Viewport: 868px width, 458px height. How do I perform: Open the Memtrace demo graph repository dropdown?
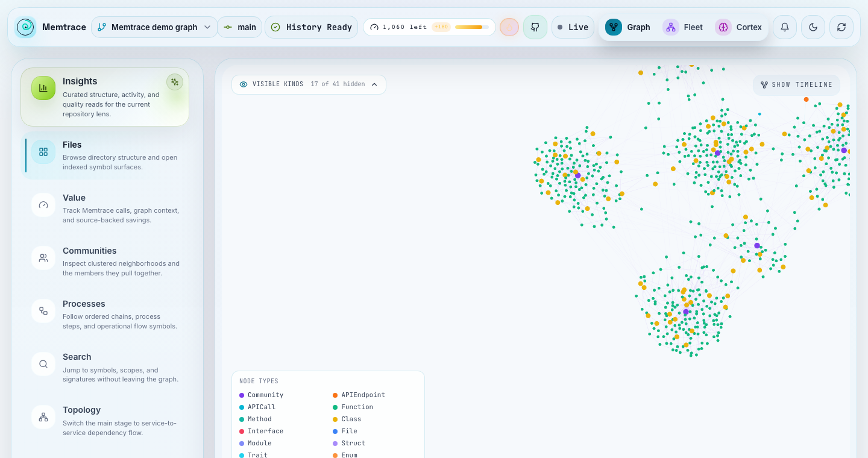pos(154,27)
